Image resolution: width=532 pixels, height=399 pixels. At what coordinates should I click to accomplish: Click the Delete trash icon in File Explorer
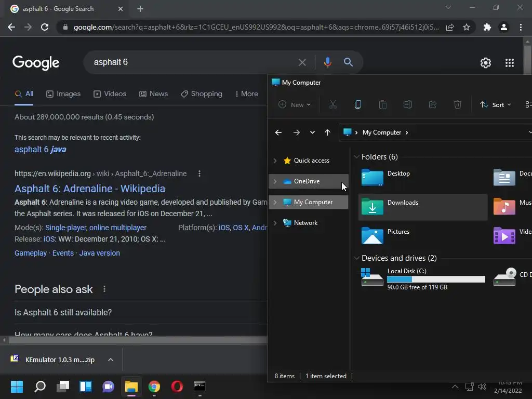457,104
